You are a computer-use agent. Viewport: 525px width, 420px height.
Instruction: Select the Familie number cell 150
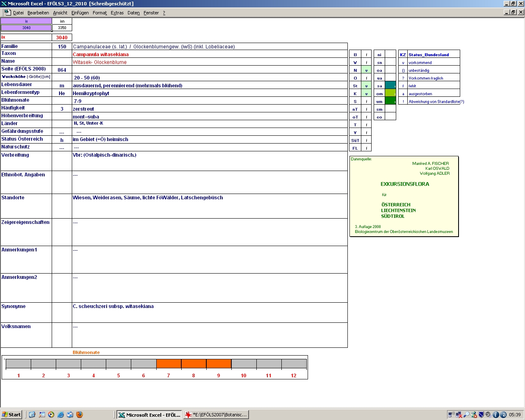tap(62, 46)
